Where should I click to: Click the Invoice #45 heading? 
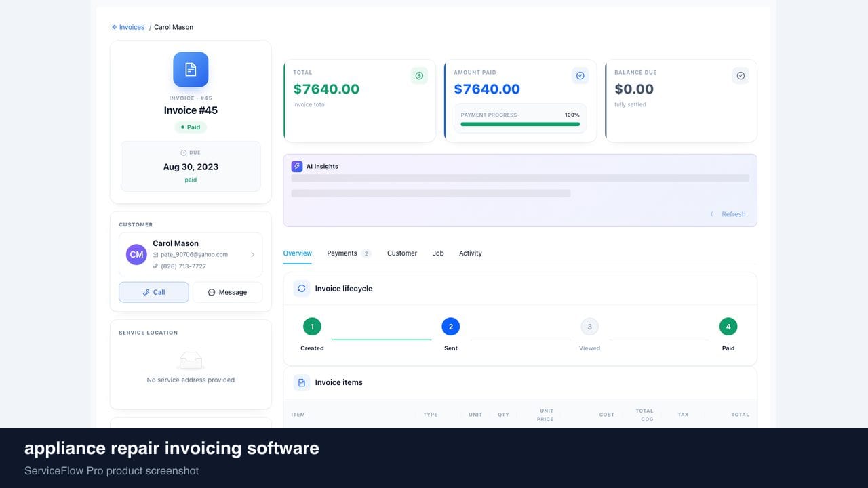[x=191, y=110]
